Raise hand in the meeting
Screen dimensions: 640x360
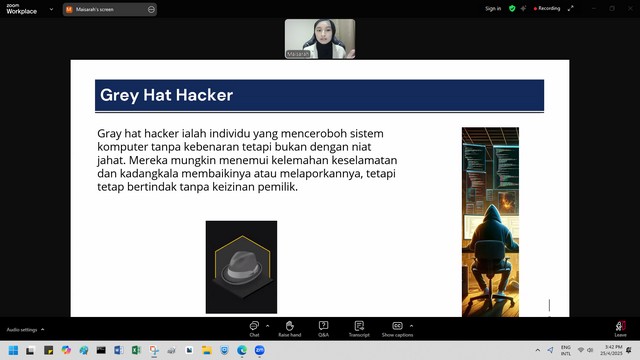(289, 329)
